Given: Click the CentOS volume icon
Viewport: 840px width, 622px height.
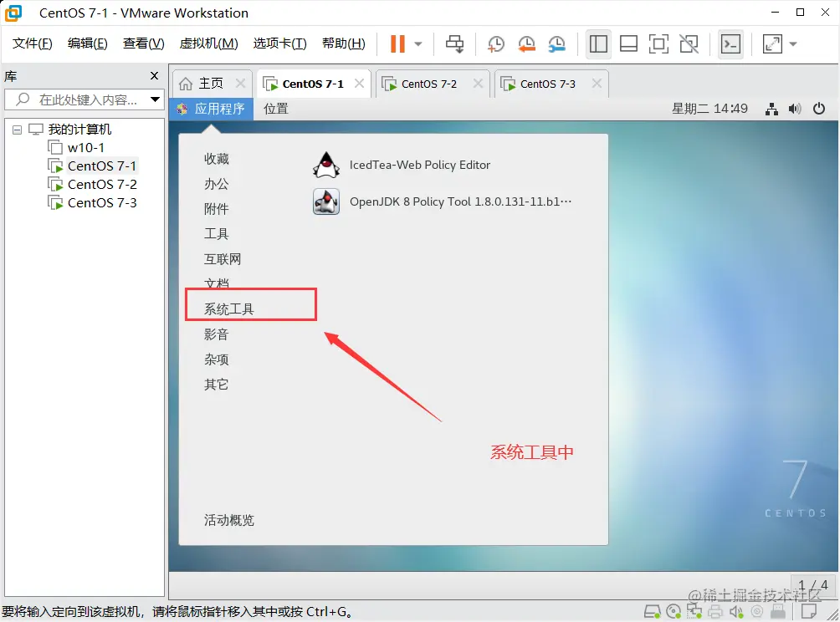Looking at the screenshot, I should click(x=795, y=110).
